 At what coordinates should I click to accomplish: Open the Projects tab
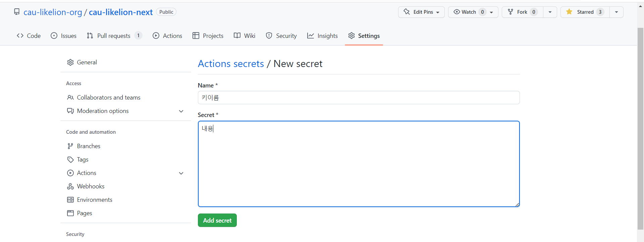click(x=208, y=36)
